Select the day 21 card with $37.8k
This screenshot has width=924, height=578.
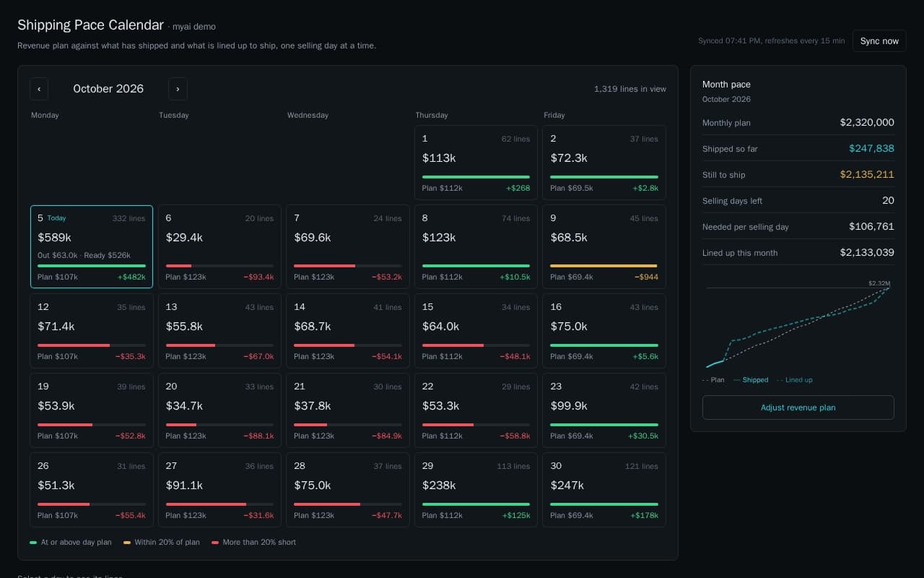(348, 410)
